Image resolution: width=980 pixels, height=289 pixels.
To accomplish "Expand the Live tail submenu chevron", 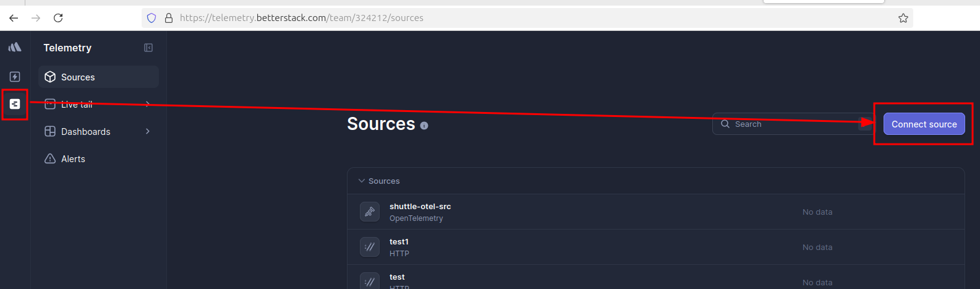I will (x=148, y=104).
